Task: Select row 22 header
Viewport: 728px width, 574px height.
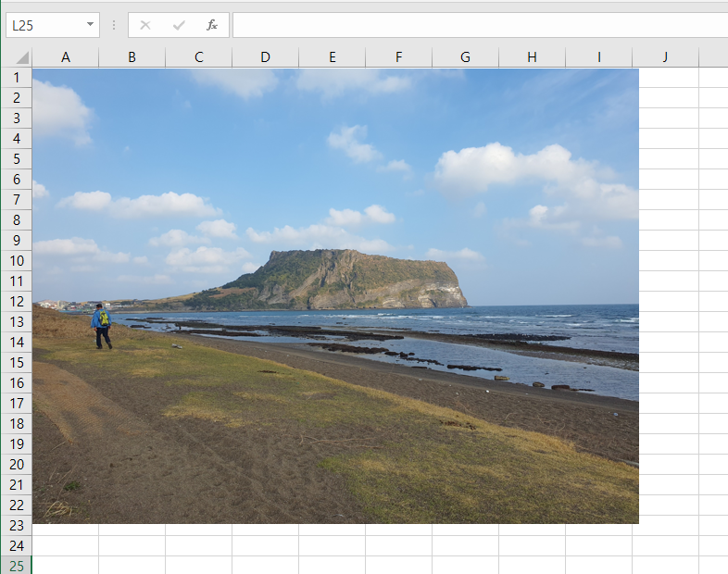Action: (x=17, y=505)
